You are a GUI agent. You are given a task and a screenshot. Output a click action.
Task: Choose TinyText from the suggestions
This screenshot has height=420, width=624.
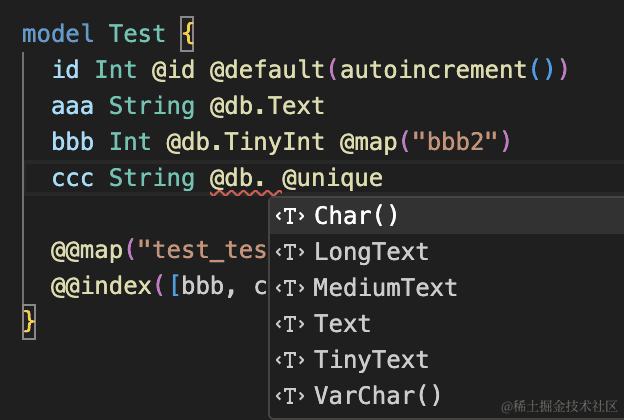[371, 360]
